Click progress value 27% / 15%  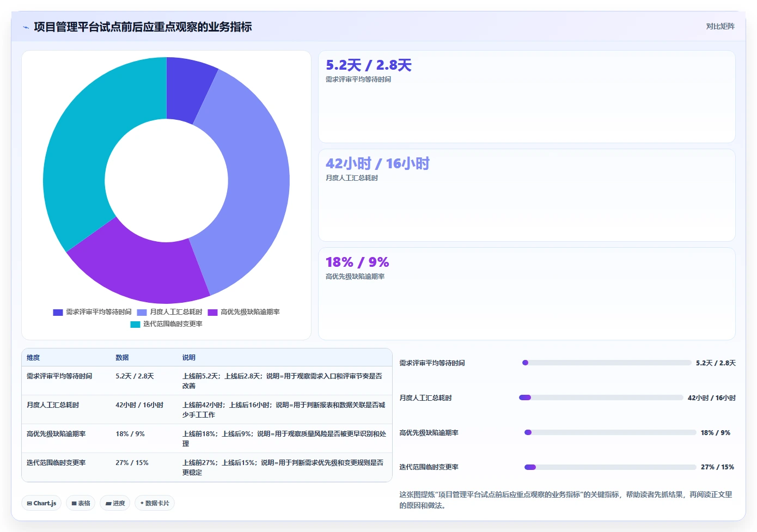point(717,467)
